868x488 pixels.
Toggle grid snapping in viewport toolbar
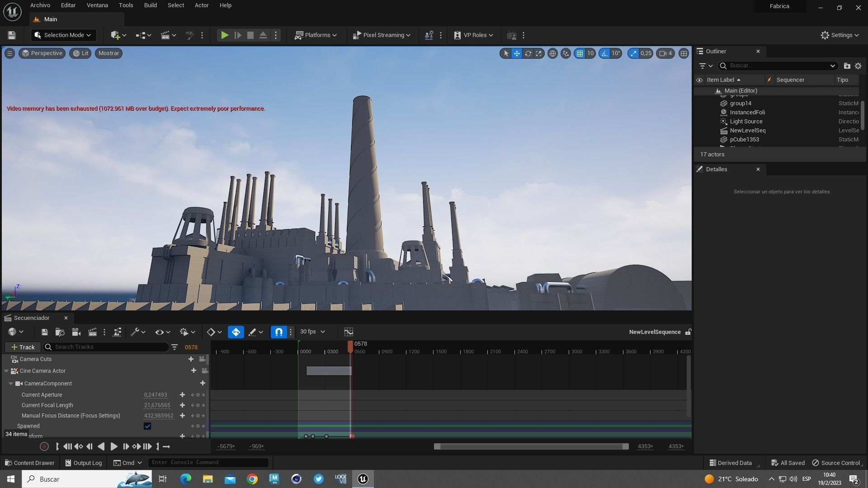(580, 53)
